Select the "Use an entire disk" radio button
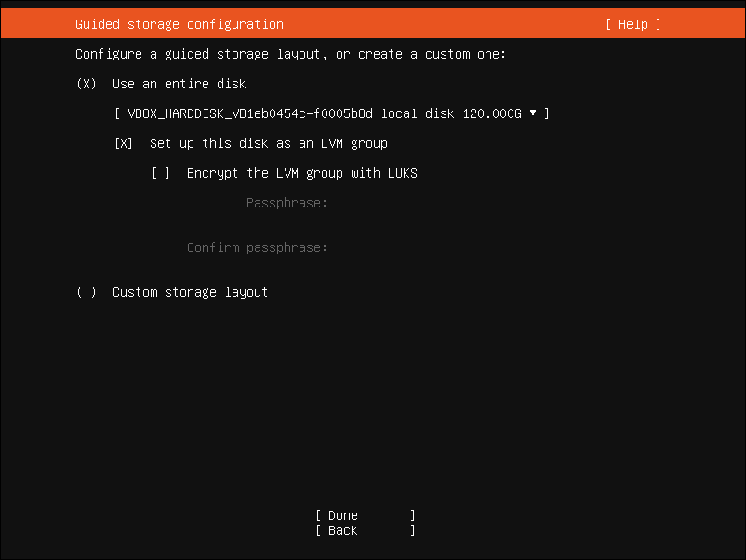Viewport: 746px width, 560px height. tap(87, 84)
